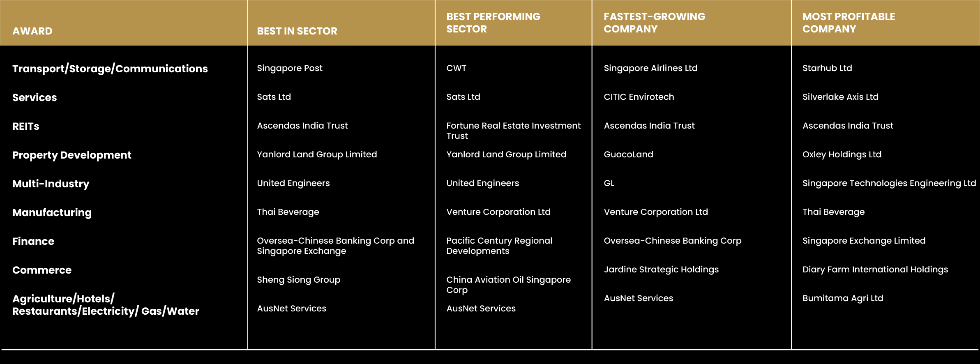
Task: Click Bumitama Agri Ltd entry
Action: pyautogui.click(x=843, y=298)
